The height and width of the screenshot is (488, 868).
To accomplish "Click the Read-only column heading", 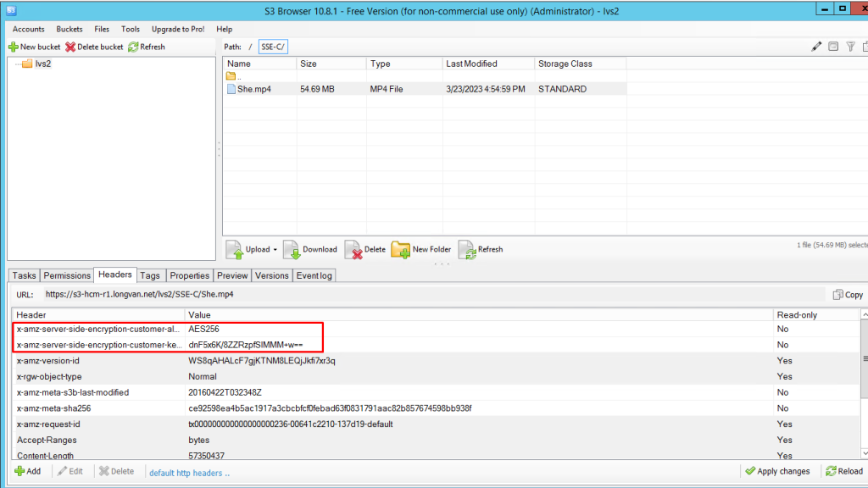I will coord(816,315).
